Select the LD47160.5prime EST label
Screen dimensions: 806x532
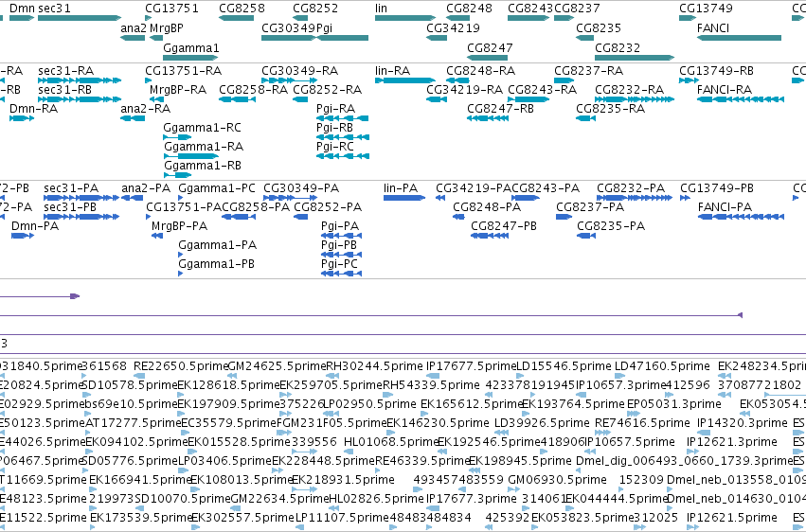[662, 366]
